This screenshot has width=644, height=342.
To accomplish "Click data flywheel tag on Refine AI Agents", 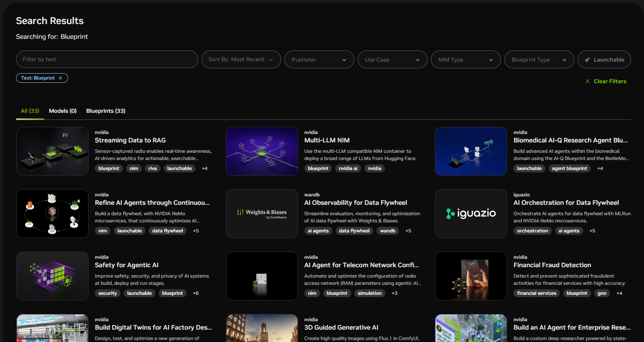I will [167, 231].
